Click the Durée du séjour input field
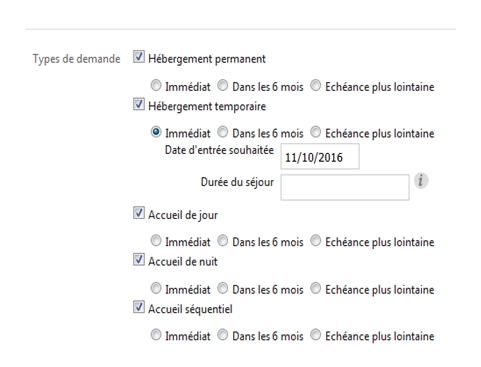481x367 pixels. pyautogui.click(x=345, y=187)
